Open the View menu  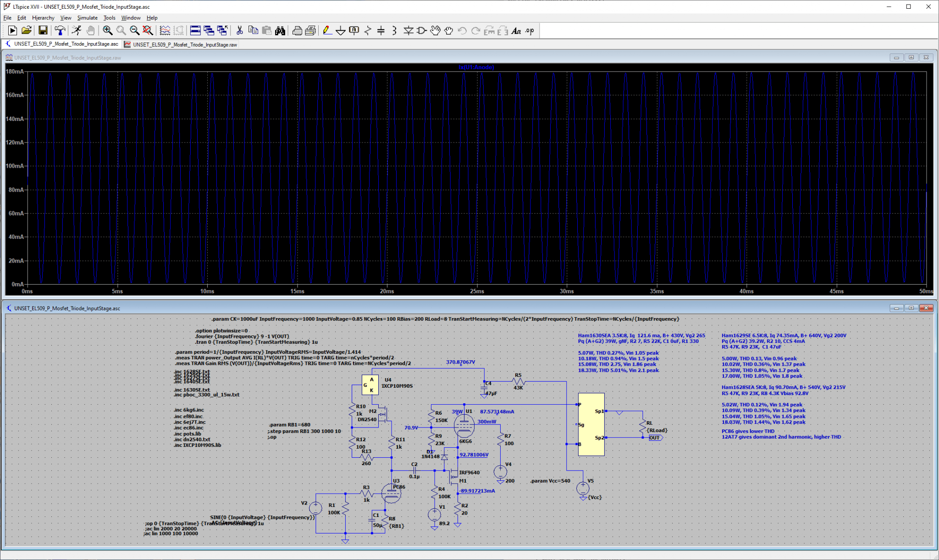click(66, 18)
